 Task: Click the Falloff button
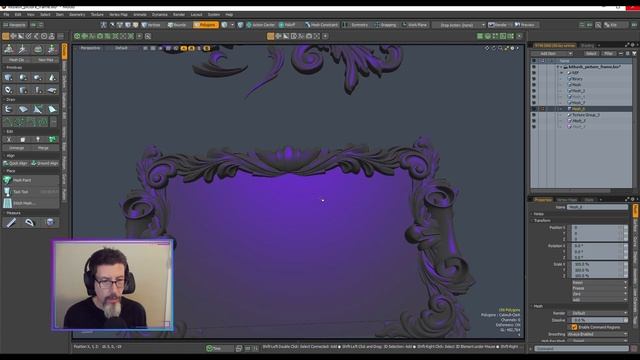(x=287, y=25)
